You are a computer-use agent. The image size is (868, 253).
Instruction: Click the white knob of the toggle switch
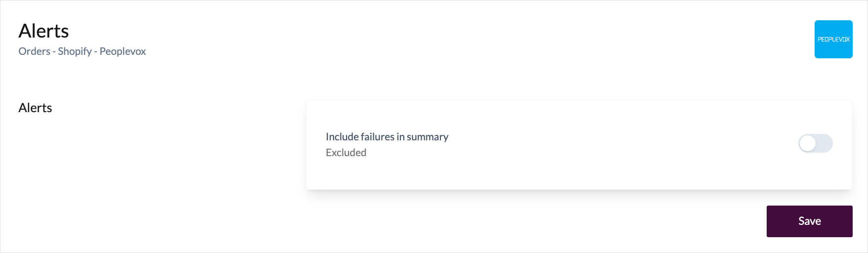tap(808, 144)
